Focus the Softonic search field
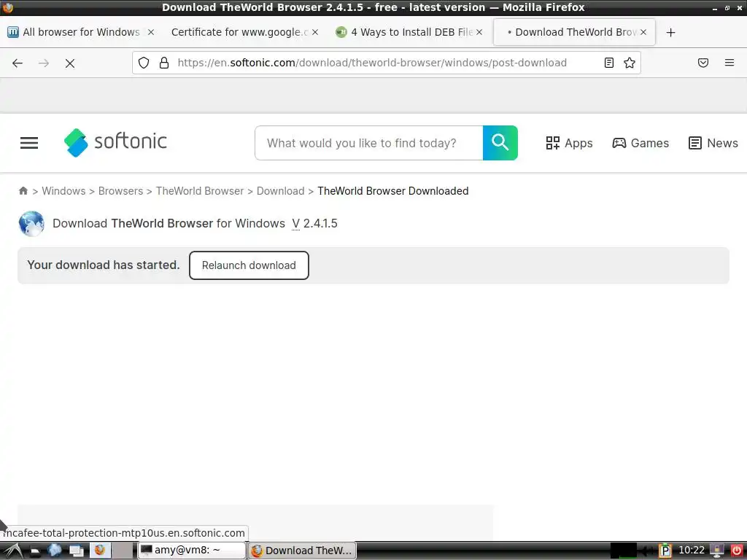747x560 pixels. (368, 143)
